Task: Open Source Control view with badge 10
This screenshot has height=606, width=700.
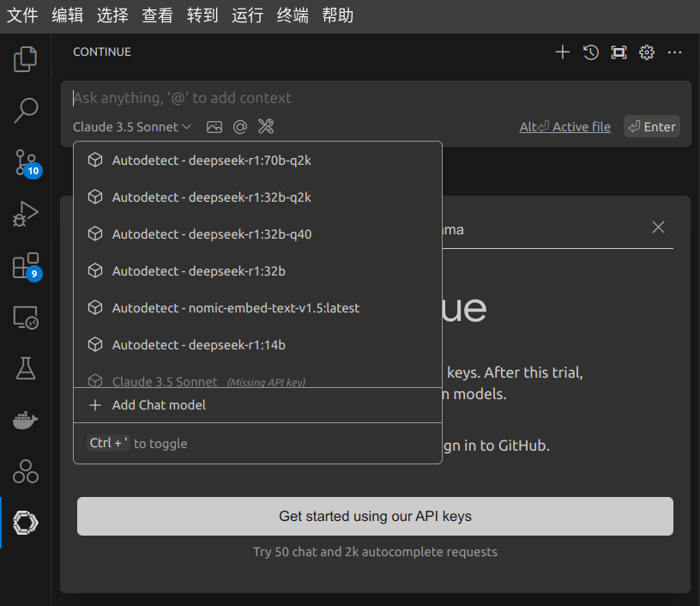Action: (x=27, y=163)
